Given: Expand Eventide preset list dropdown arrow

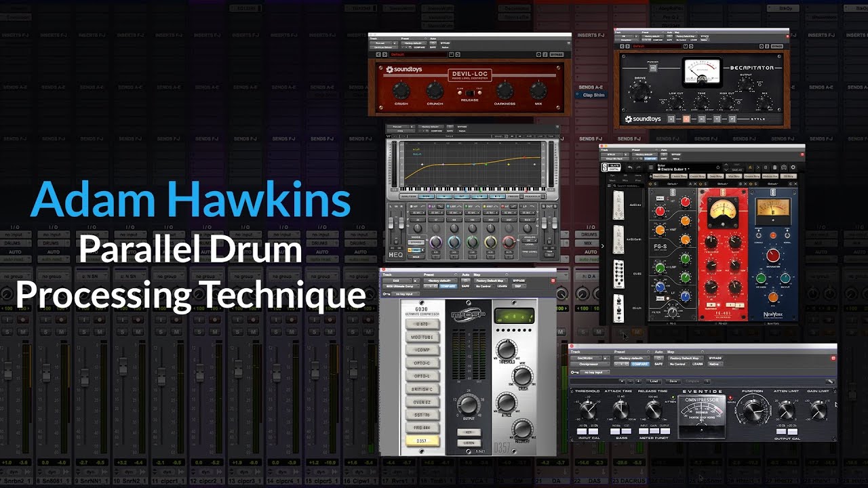Looking at the screenshot, I should pos(622,381).
